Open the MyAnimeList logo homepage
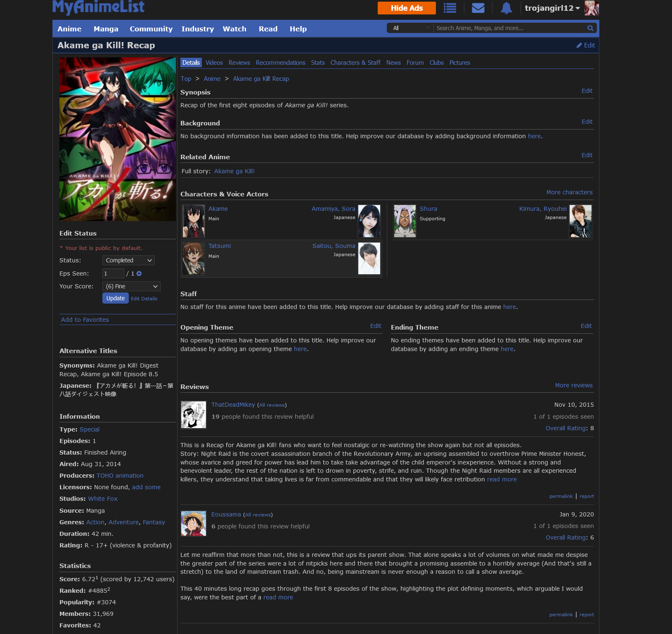This screenshot has width=672, height=634. coord(98,7)
